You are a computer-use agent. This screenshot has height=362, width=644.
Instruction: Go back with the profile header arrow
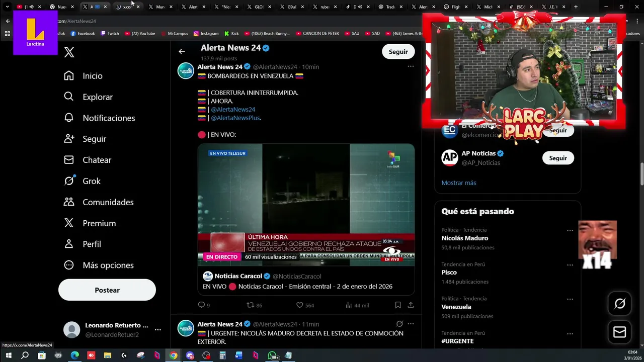click(x=182, y=51)
